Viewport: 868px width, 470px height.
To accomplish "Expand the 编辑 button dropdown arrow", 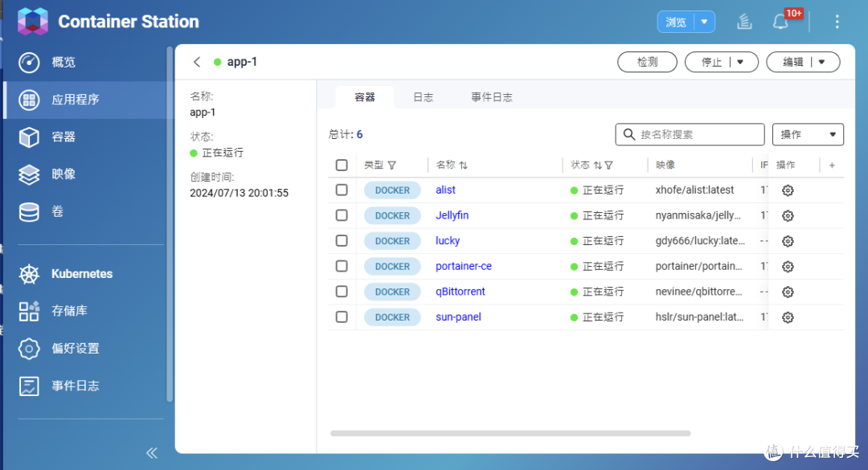I will click(x=821, y=62).
